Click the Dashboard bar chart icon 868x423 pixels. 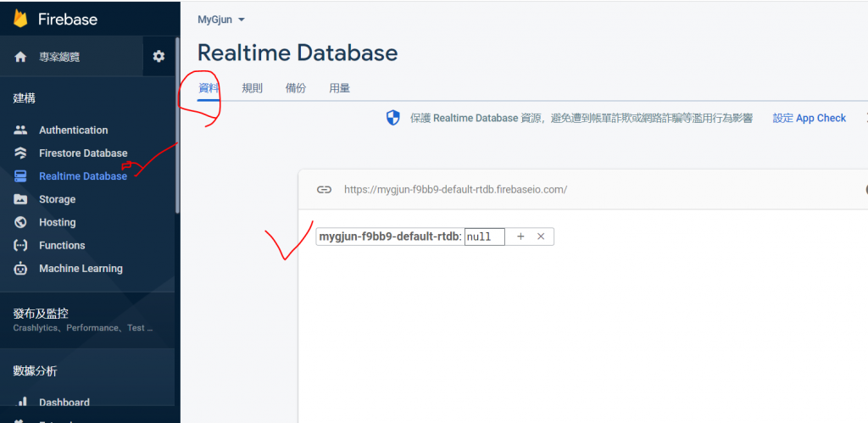tap(20, 402)
